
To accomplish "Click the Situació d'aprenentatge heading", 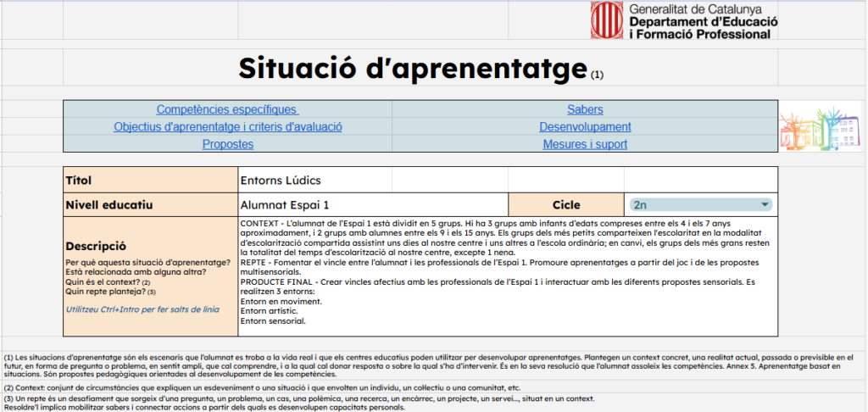I will tap(413, 67).
